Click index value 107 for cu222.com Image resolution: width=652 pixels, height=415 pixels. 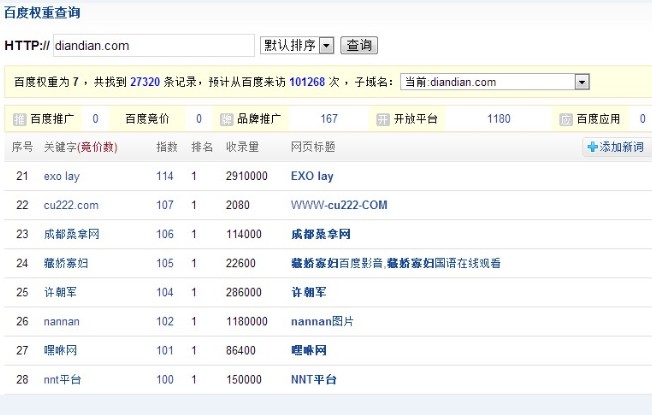point(165,205)
